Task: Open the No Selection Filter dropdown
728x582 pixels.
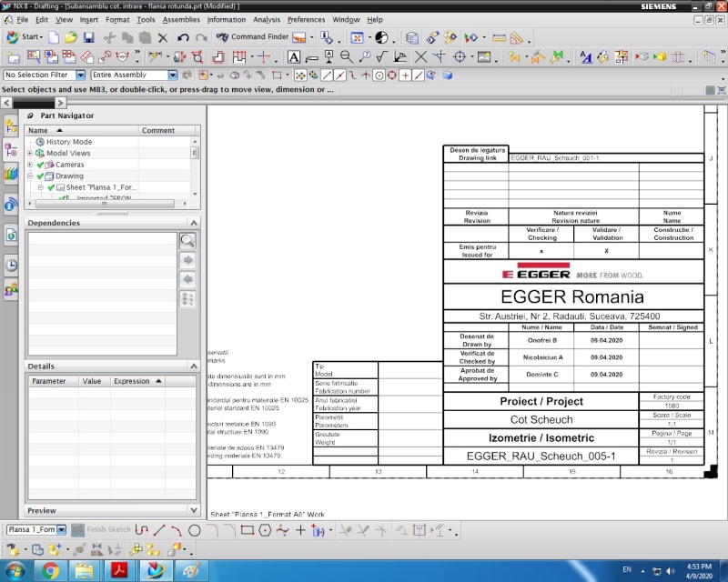Action: [80, 75]
